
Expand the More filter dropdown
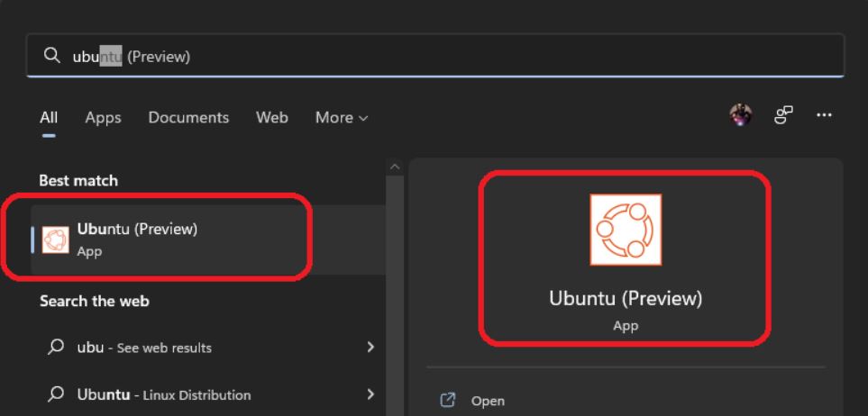tap(342, 117)
